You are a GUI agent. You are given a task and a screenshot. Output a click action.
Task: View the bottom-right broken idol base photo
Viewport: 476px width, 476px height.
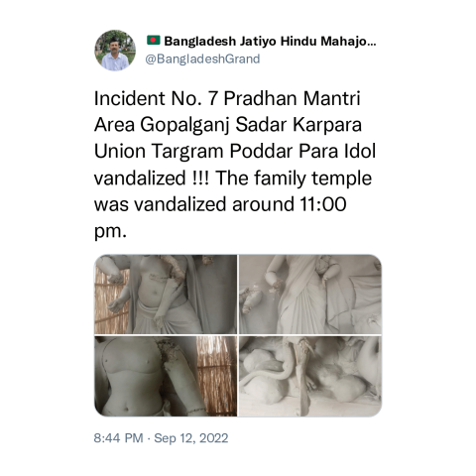point(310,376)
